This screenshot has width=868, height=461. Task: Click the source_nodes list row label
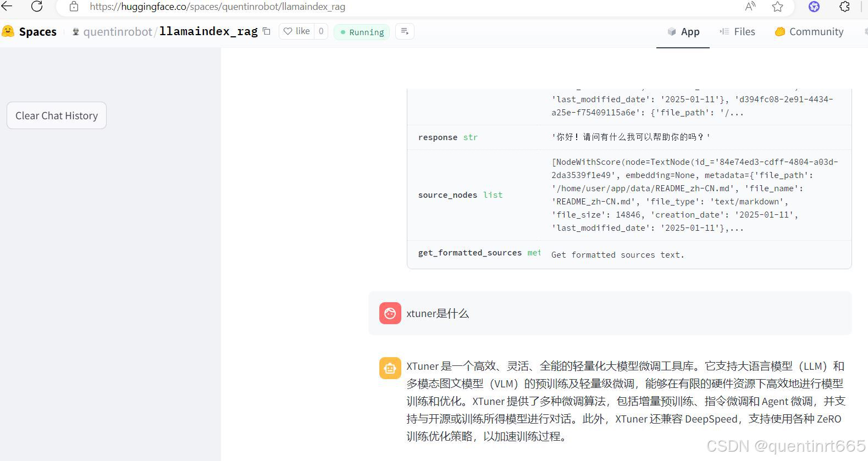[460, 195]
